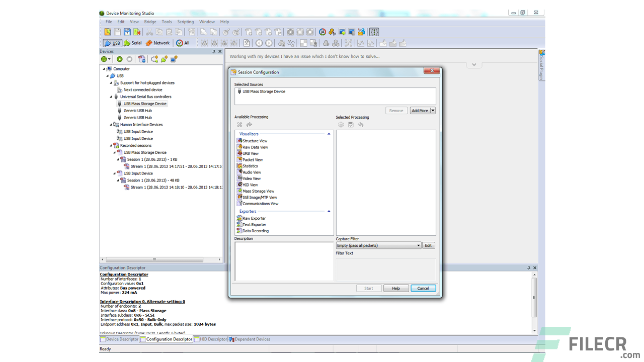Open the Add More dropdown arrow
The height and width of the screenshot is (362, 644).
coord(433,111)
